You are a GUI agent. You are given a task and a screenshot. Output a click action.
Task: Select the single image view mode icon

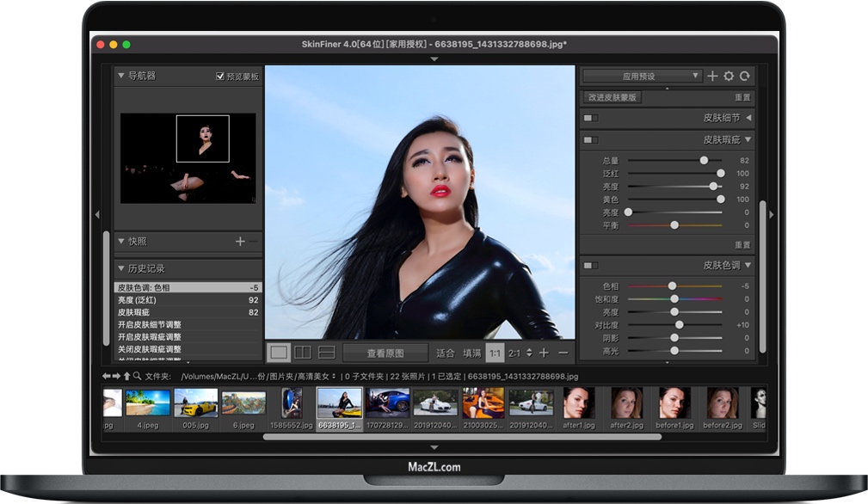click(280, 352)
